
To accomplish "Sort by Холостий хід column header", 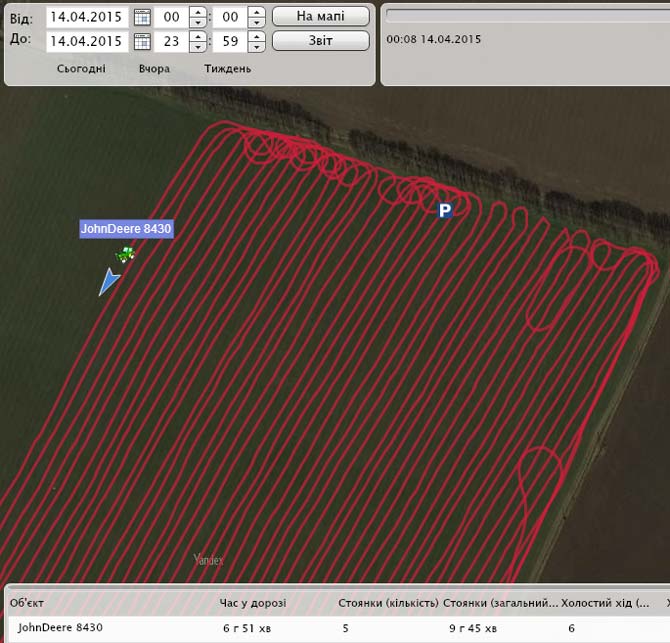I will (605, 603).
